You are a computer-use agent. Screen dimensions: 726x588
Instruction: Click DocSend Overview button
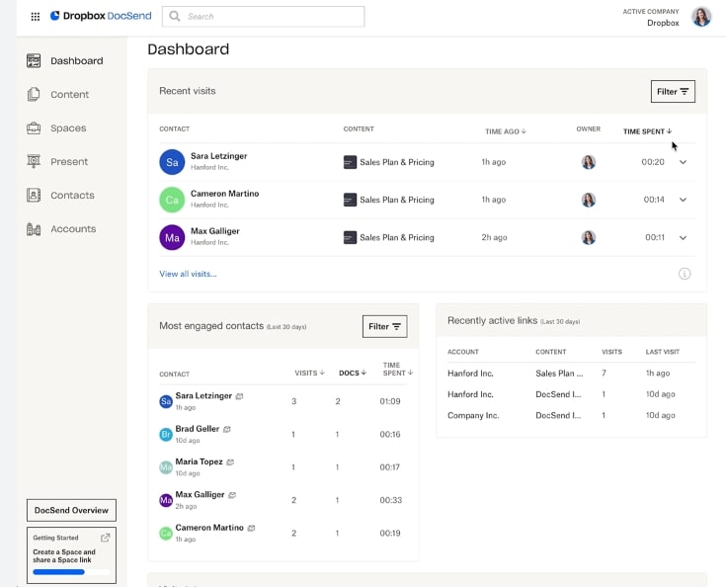coord(71,510)
